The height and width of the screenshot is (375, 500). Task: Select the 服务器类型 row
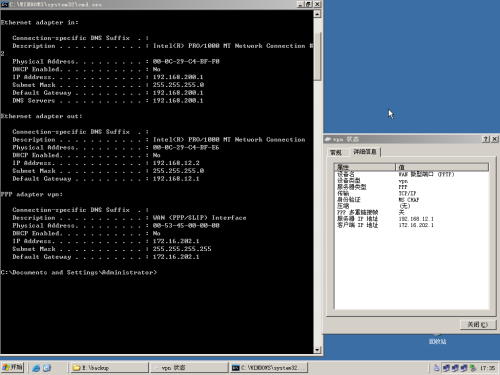click(412, 187)
